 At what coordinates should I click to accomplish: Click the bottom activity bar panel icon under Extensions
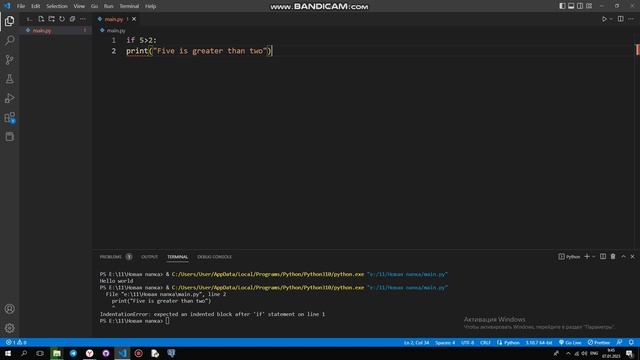coord(9,137)
